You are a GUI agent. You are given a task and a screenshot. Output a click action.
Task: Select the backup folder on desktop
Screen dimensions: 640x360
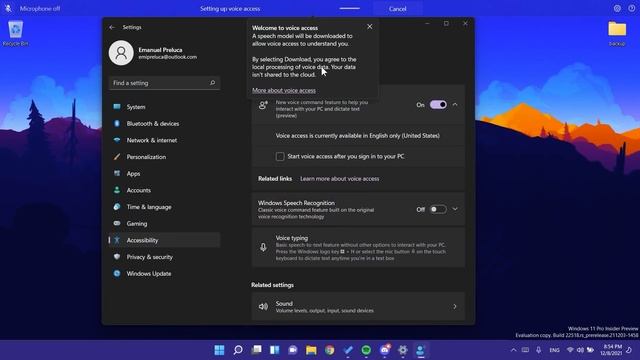coord(617,33)
